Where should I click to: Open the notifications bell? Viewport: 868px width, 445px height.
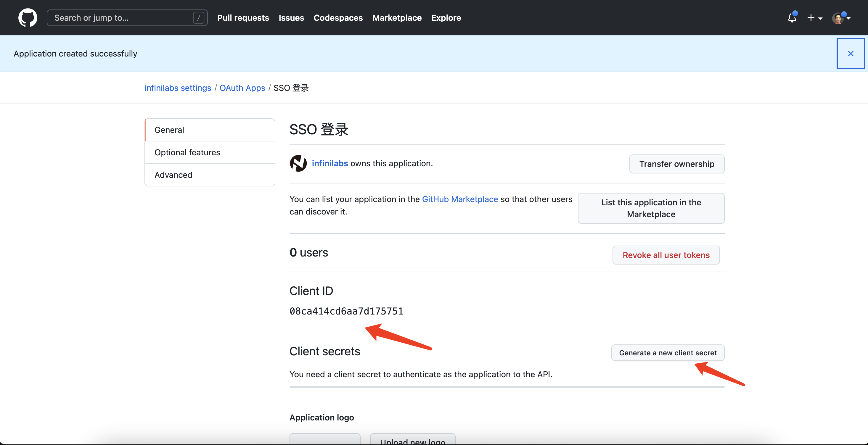[792, 18]
